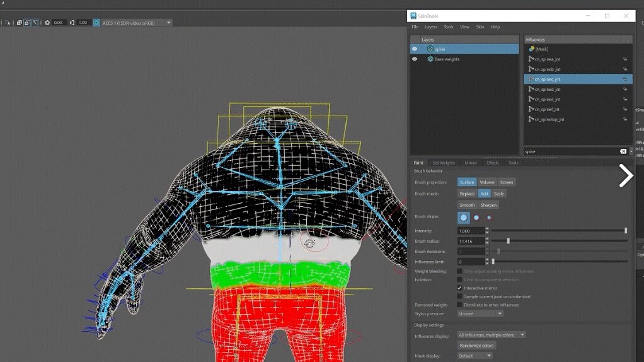Screen dimensions: 644x362
Task: Select the large solid brush shape
Action: pyautogui.click(x=464, y=218)
